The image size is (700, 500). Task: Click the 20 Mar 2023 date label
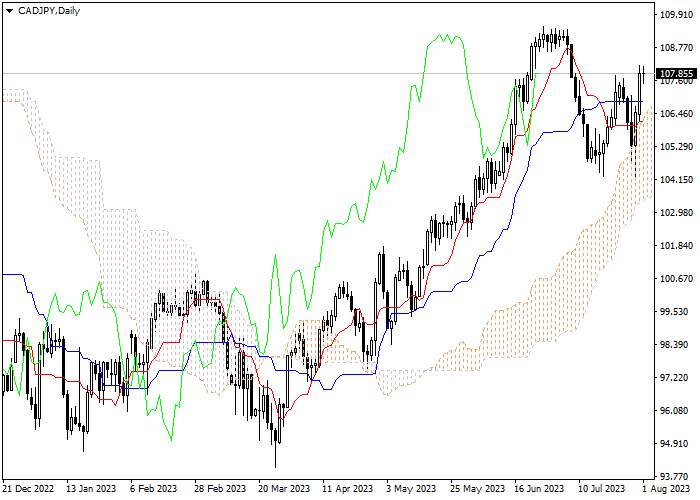(284, 488)
